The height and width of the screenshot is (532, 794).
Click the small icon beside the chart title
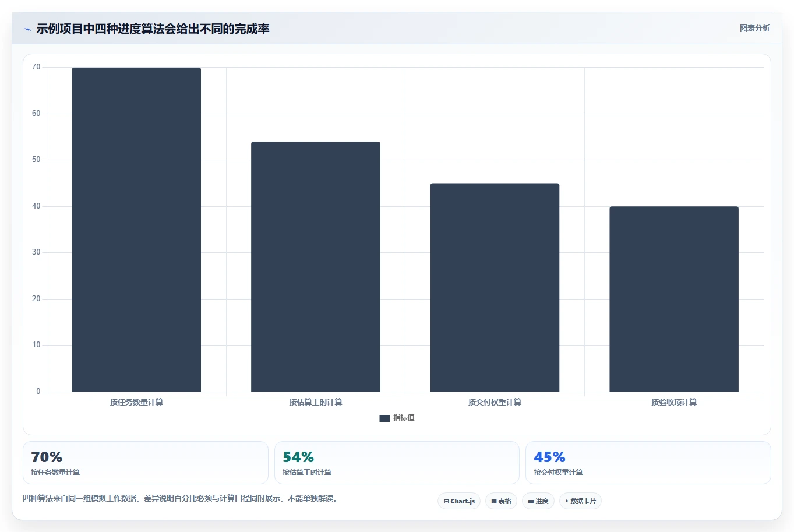click(x=27, y=29)
